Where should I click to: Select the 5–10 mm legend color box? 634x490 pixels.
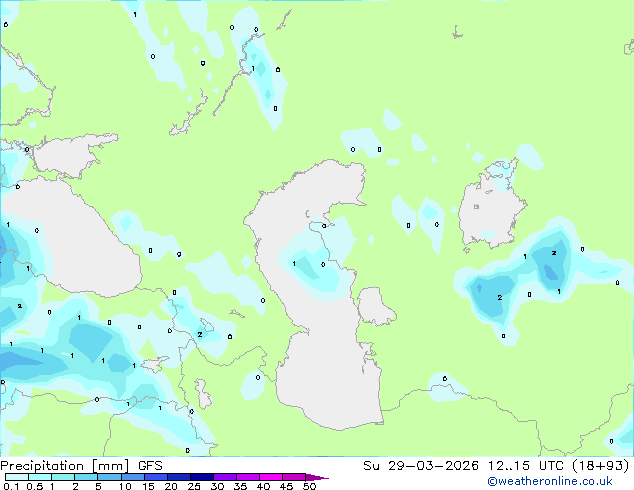pos(109,477)
